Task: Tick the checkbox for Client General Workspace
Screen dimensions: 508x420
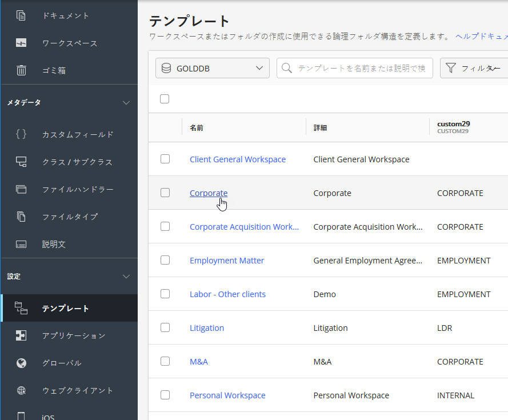Action: coord(165,159)
